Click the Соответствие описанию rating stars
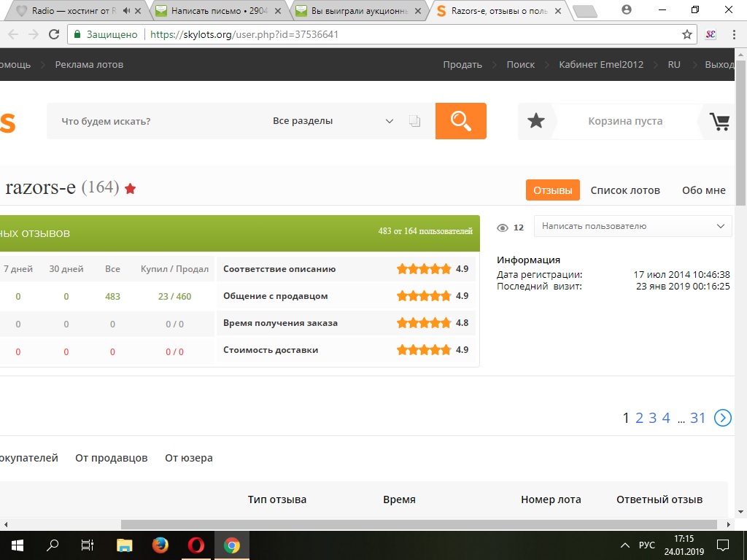 click(424, 268)
